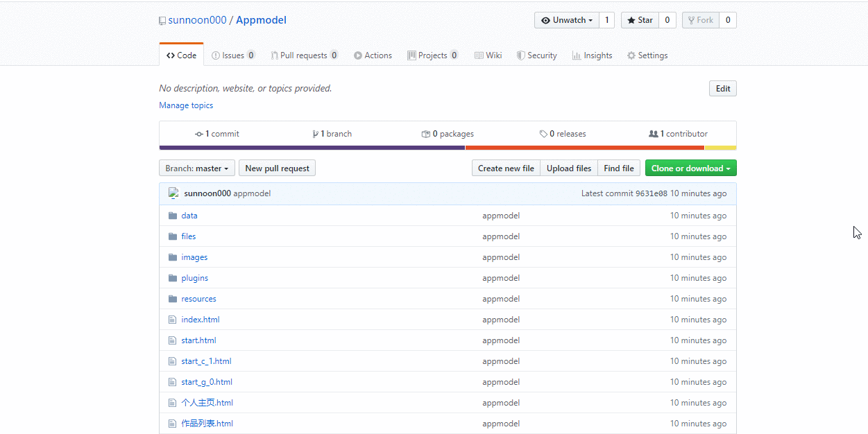The image size is (868, 434).
Task: Open the plugins folder name
Action: (x=195, y=278)
